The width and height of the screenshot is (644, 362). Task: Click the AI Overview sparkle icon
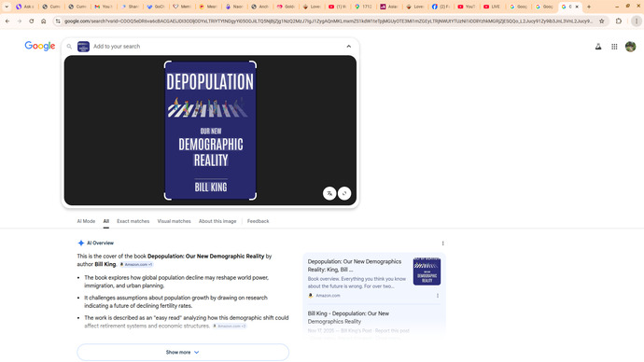[x=81, y=243]
